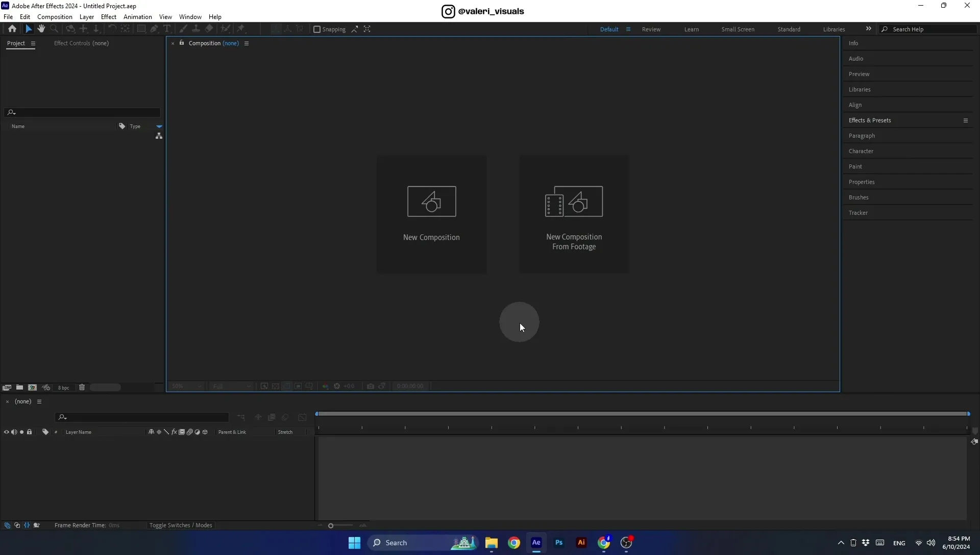Select the Zoom tool magnifier
The height and width of the screenshot is (555, 980).
(x=54, y=29)
